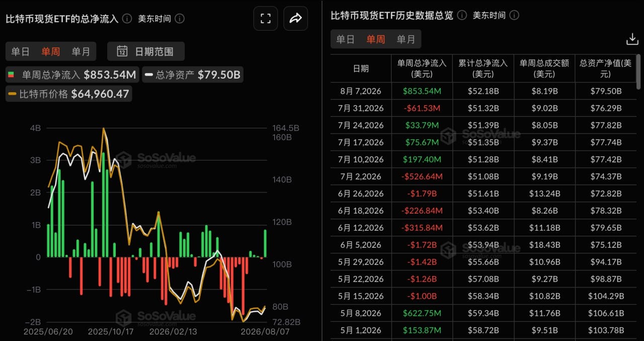Click the -$526.64M net inflow cell
644x341 pixels.
click(x=422, y=177)
